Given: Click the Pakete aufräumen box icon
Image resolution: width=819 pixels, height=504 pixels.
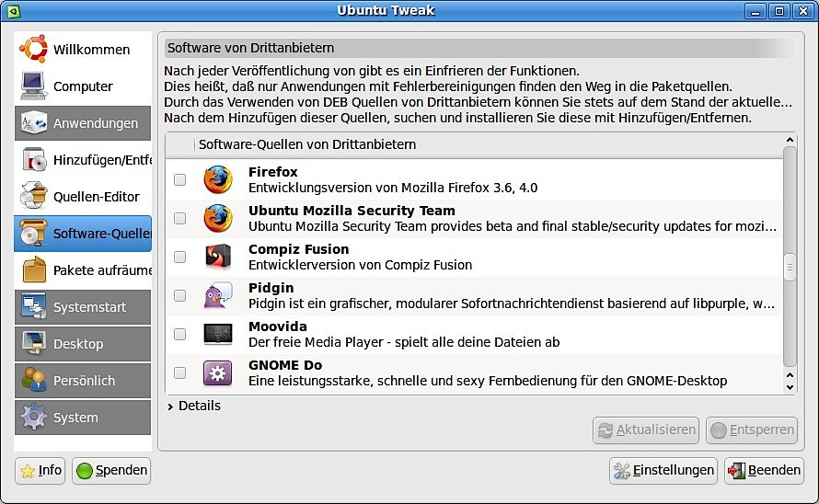Looking at the screenshot, I should [34, 270].
